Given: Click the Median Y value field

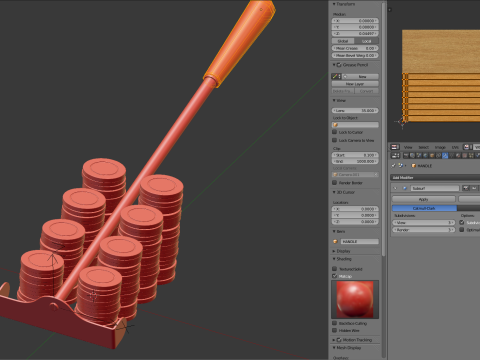Looking at the screenshot, I should click(355, 27).
